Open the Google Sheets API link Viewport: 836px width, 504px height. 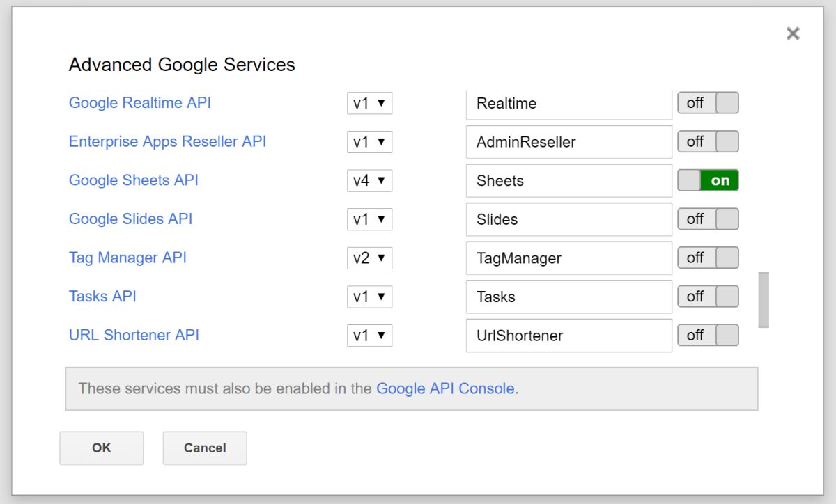(133, 180)
